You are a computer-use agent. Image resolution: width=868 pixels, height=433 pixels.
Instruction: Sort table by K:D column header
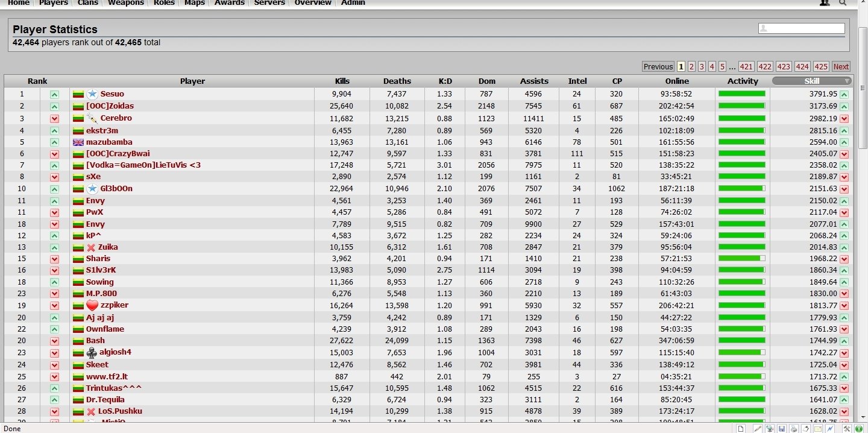[x=445, y=81]
